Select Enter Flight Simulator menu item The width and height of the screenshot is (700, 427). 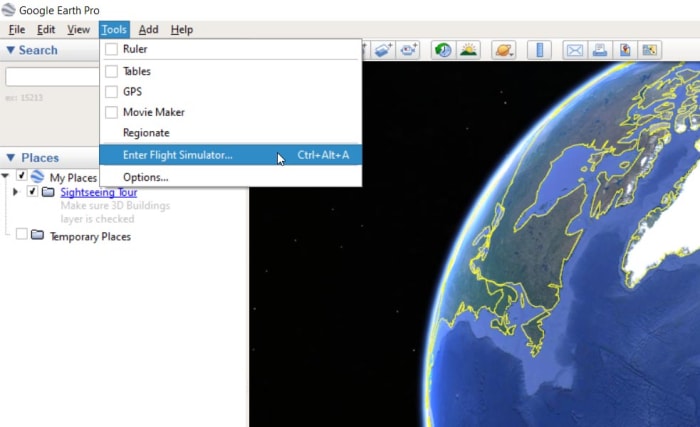pos(177,155)
